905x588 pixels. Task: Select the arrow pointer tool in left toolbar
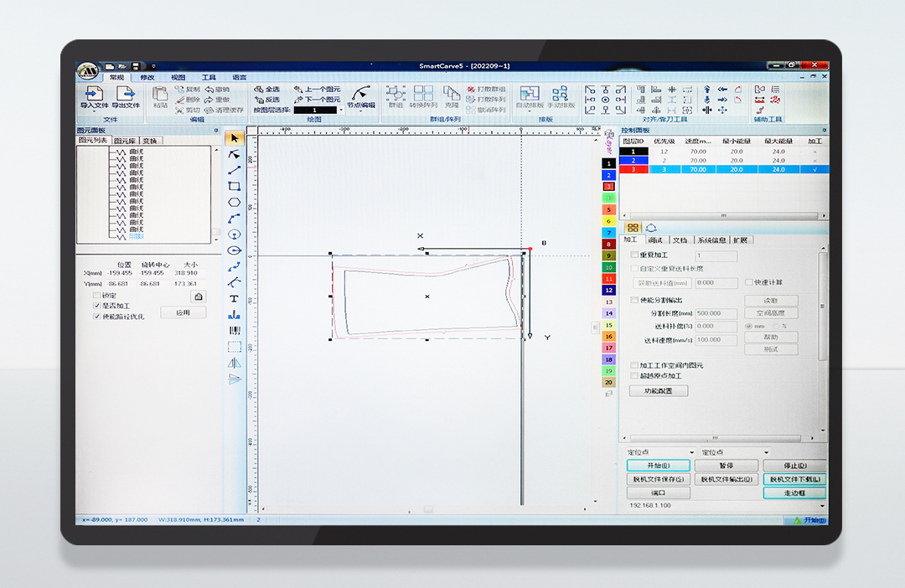(235, 138)
